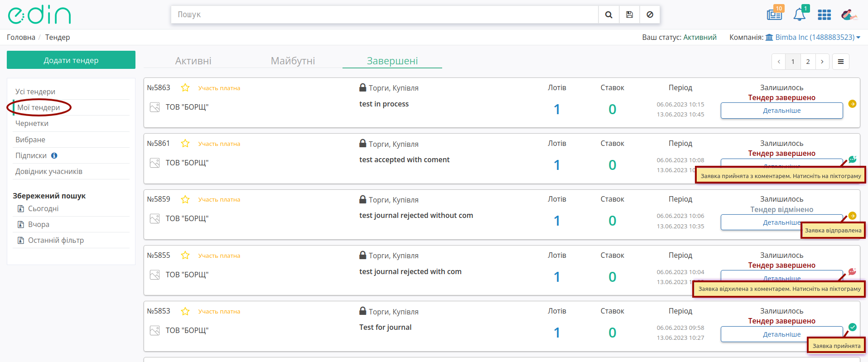Click the search magnifier icon
Screen dimensions: 868x362
(608, 14)
